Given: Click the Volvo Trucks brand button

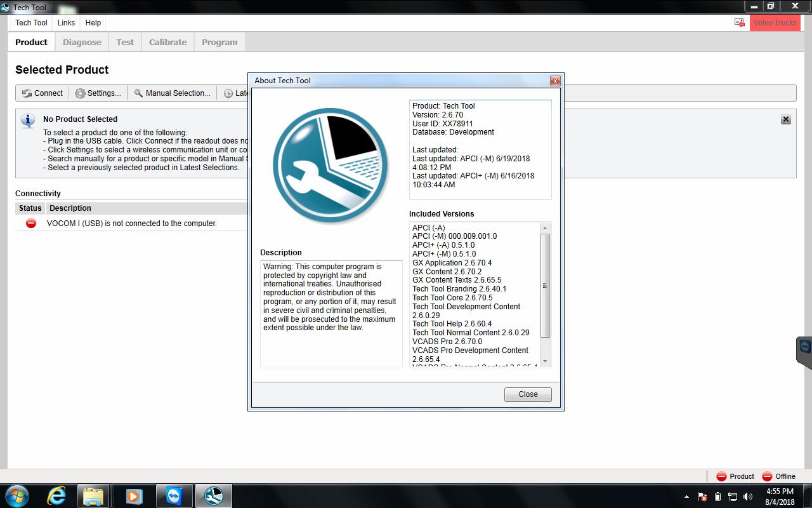Looking at the screenshot, I should coord(775,23).
